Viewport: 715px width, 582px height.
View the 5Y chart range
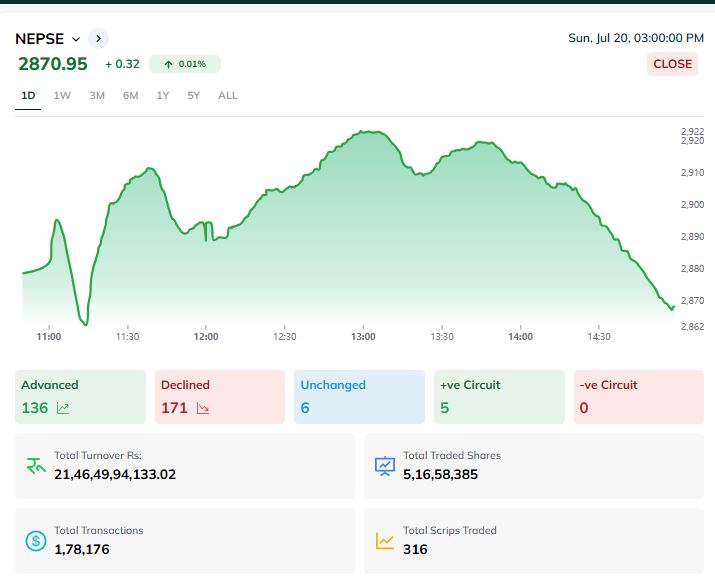coord(194,96)
